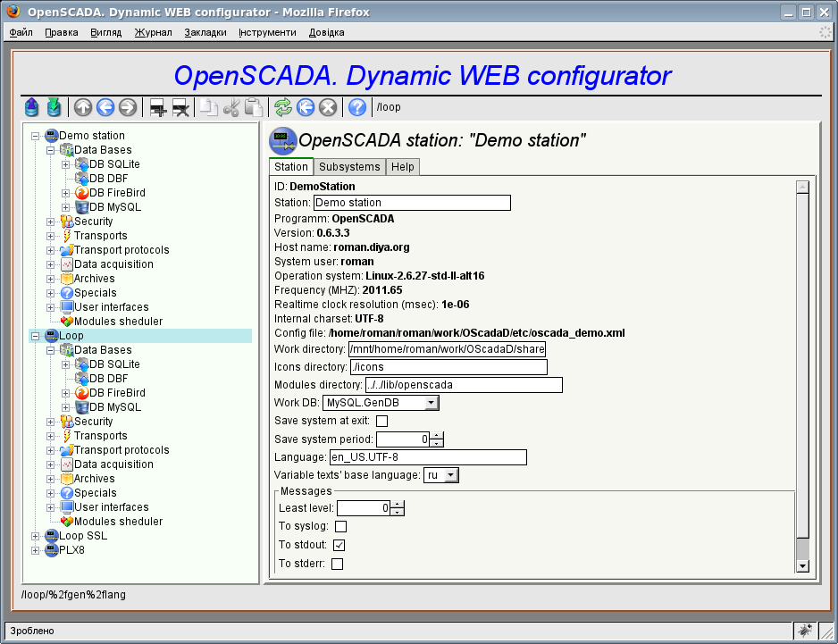This screenshot has height=644, width=838.
Task: Click the User interfaces monitor icon under Loop
Action: click(x=67, y=507)
